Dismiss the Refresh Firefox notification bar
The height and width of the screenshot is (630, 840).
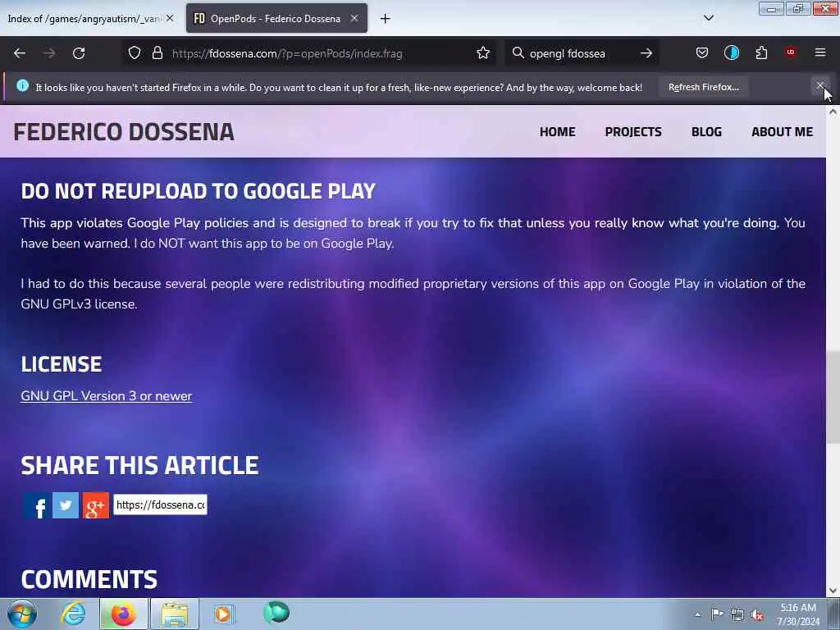(820, 85)
